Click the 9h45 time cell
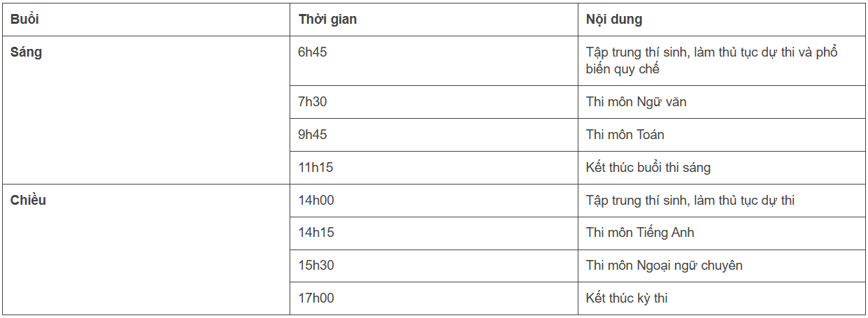The height and width of the screenshot is (318, 868). coord(313,135)
